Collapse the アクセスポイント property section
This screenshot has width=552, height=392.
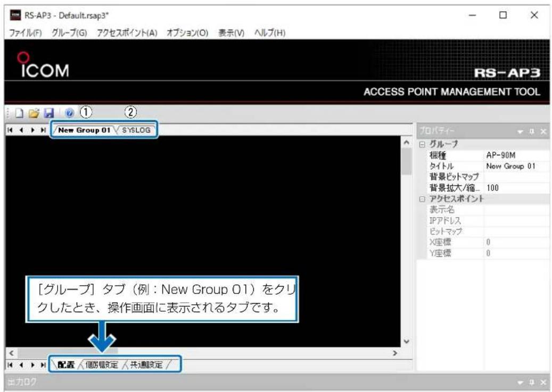pyautogui.click(x=422, y=199)
